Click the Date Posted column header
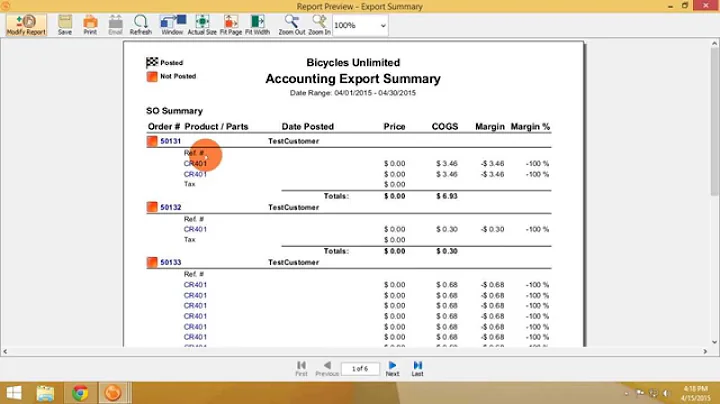The height and width of the screenshot is (404, 720). point(308,127)
